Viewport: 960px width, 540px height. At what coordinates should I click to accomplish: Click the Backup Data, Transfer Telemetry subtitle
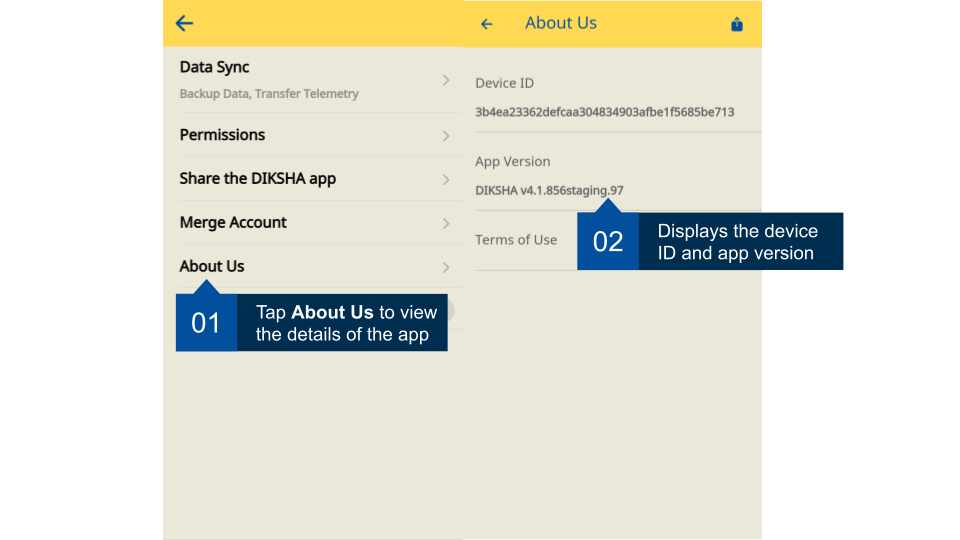point(269,94)
